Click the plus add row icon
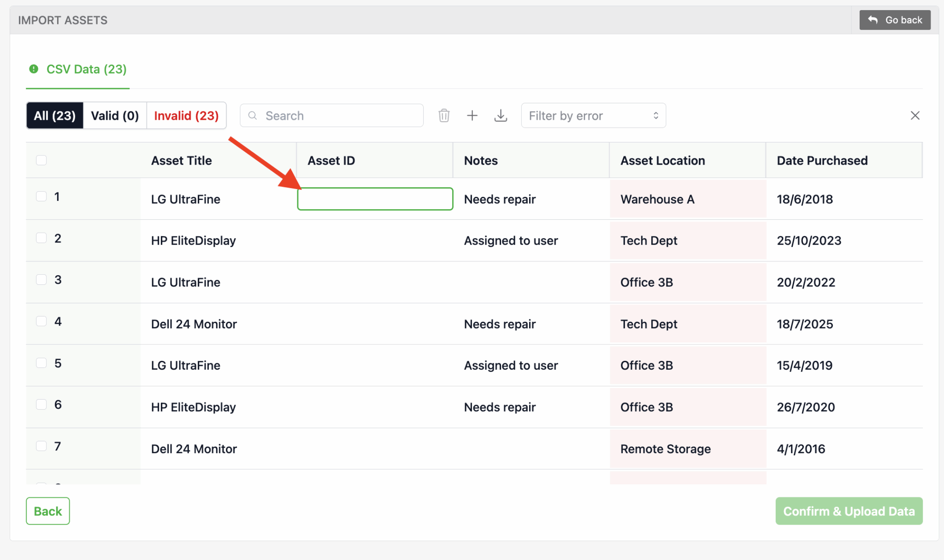944x560 pixels. [472, 115]
